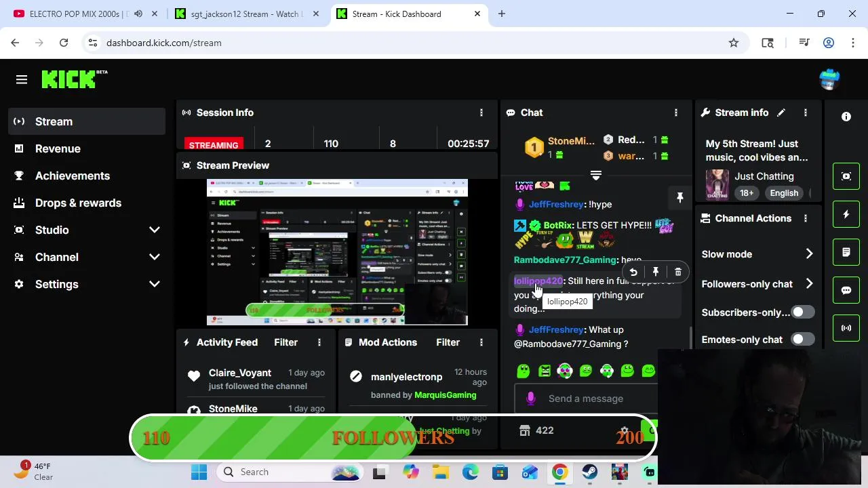Click the pinned message pin icon in chat
This screenshot has height=488, width=868.
click(679, 197)
